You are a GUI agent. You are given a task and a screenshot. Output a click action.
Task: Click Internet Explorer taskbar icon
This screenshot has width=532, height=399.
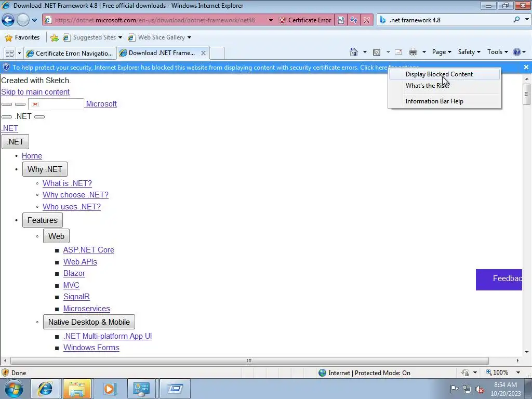[x=45, y=389]
